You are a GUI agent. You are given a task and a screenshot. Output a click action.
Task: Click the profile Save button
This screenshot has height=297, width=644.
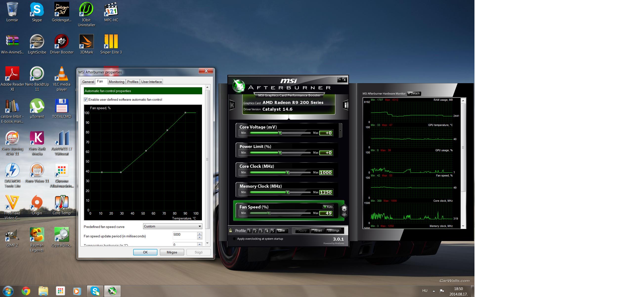(x=281, y=230)
